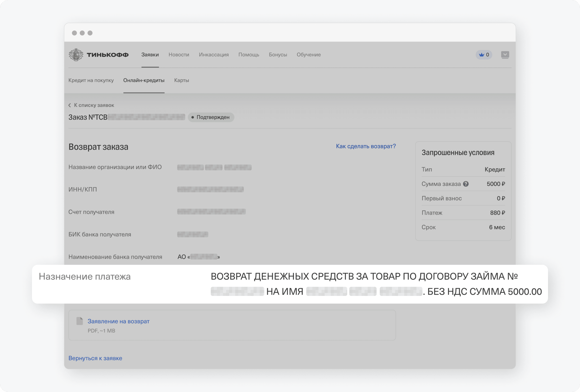This screenshot has height=392, width=580.
Task: Click the Запрошенные условия panel heading
Action: (458, 153)
